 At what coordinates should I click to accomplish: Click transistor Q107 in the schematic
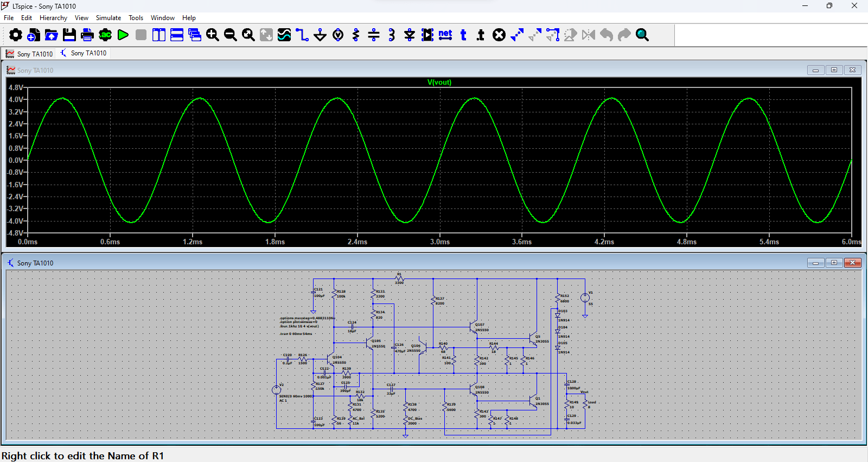click(474, 327)
